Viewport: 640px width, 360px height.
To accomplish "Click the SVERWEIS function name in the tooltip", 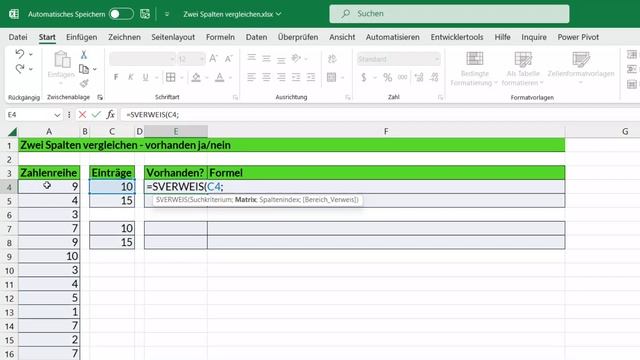I will 171,200.
